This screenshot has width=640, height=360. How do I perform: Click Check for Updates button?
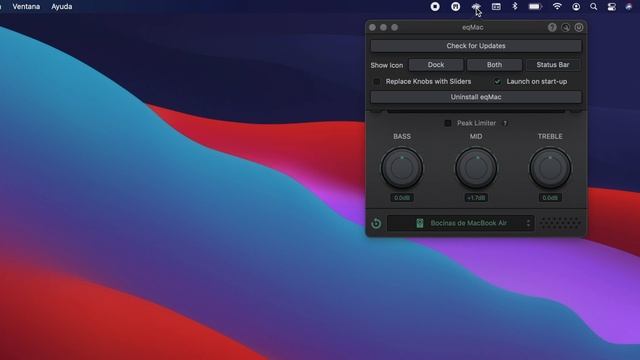tap(476, 46)
